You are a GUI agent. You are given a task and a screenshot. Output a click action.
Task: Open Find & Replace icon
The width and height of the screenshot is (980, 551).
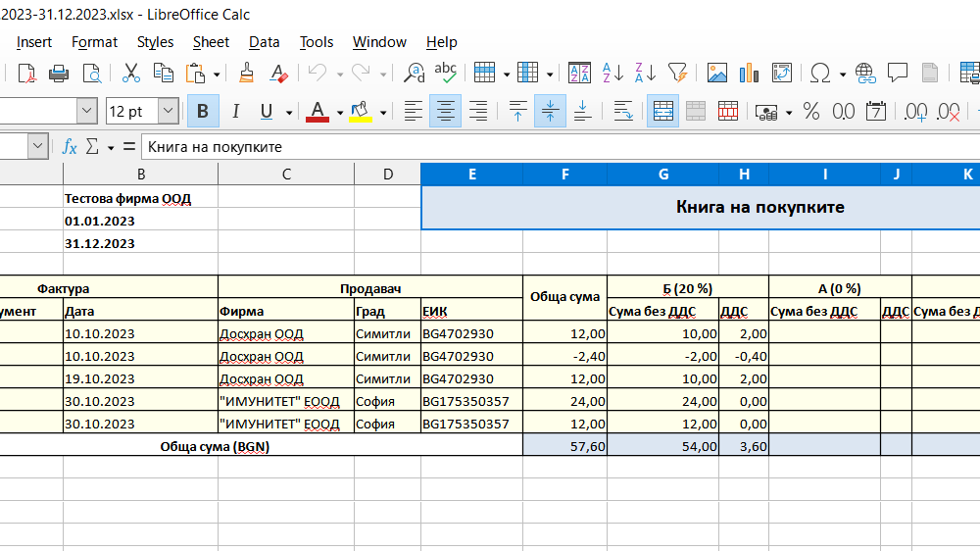[414, 74]
